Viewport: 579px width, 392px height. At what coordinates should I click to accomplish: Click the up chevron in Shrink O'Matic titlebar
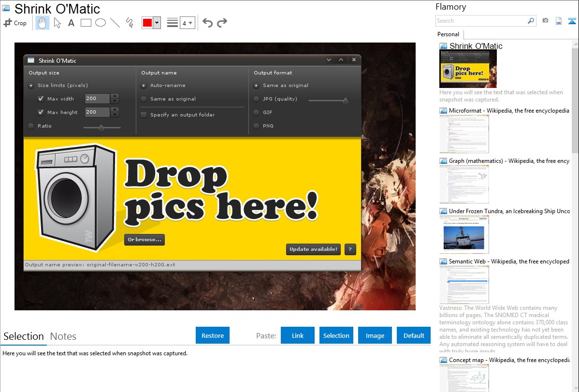(x=341, y=60)
